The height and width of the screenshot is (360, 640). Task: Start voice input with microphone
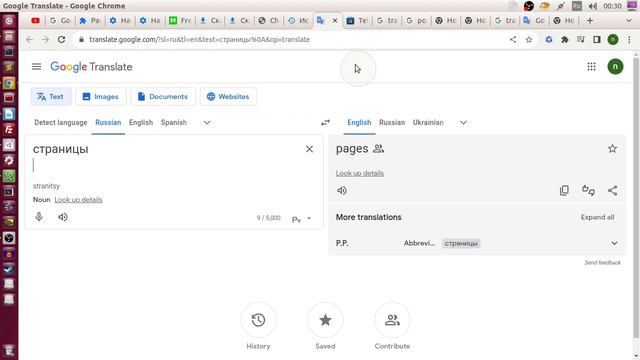39,217
